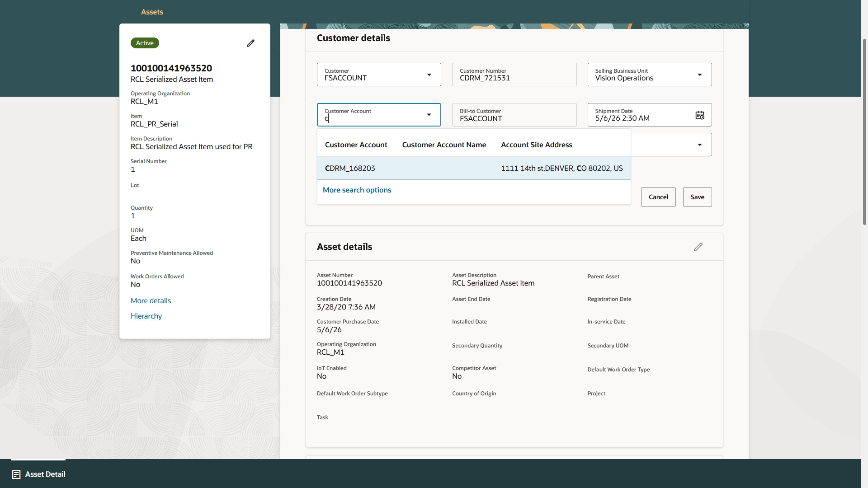This screenshot has height=488, width=868.
Task: Click the Shipment Date value 5/6/26 2:30 AM
Action: click(x=622, y=118)
